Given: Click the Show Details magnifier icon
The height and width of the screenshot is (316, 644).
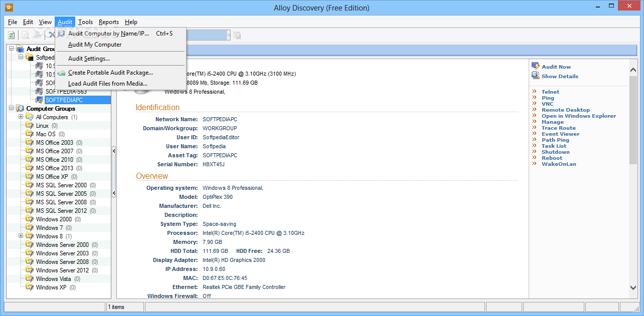Looking at the screenshot, I should [535, 76].
